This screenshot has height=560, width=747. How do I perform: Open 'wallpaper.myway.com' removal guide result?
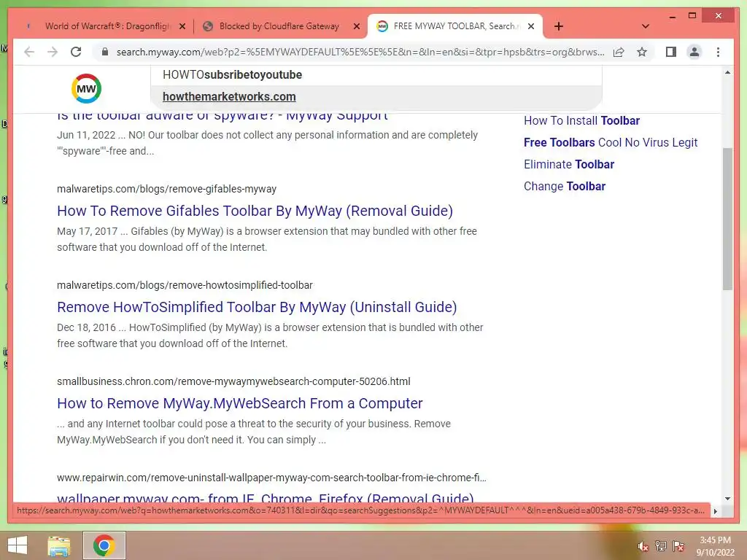pyautogui.click(x=266, y=497)
